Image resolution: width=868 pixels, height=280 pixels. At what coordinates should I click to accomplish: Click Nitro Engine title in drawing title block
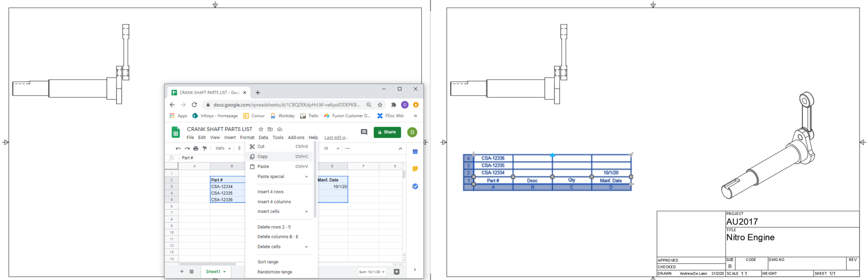[751, 238]
